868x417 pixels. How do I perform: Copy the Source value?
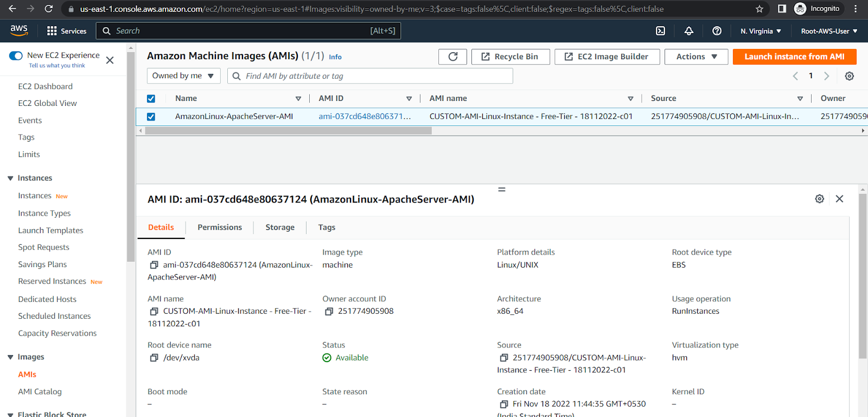[x=503, y=358]
